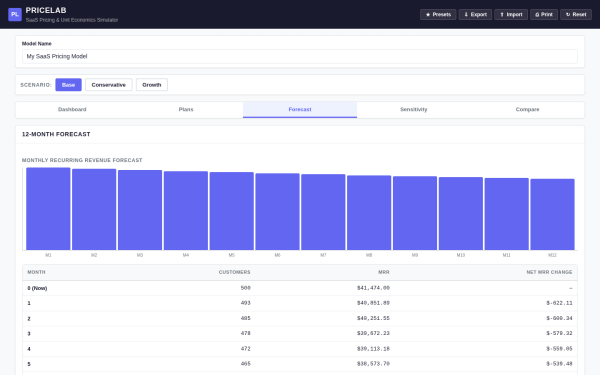The width and height of the screenshot is (600, 375).
Task: Click the 12-MONTH FORECAST heading
Action: point(56,134)
